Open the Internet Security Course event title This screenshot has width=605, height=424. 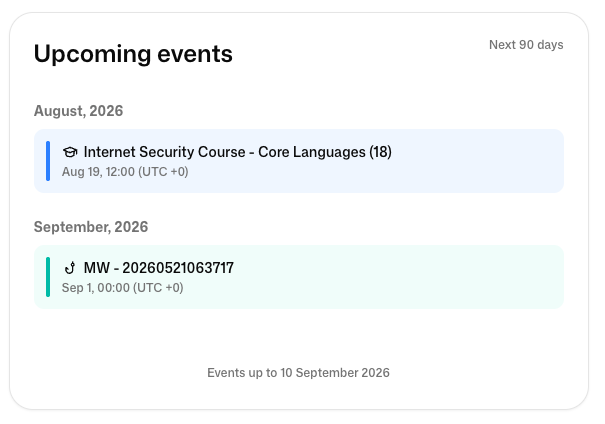[x=238, y=152]
